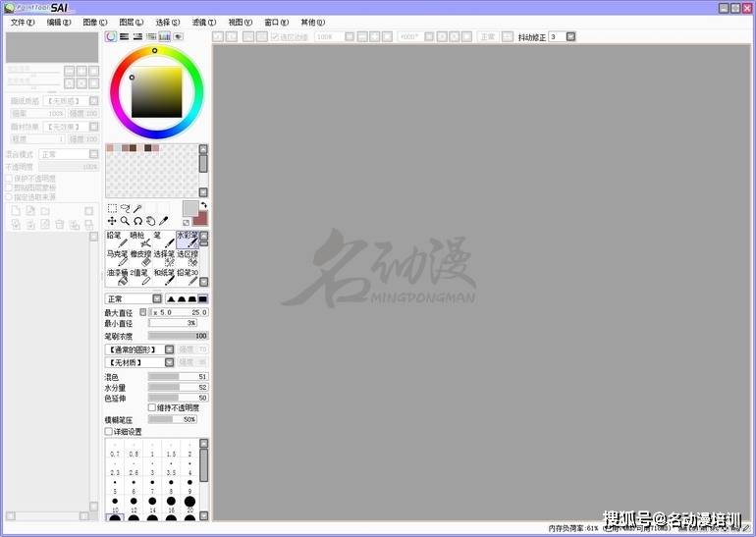Open the 滤镜 menu
This screenshot has height=537, width=756.
[203, 22]
